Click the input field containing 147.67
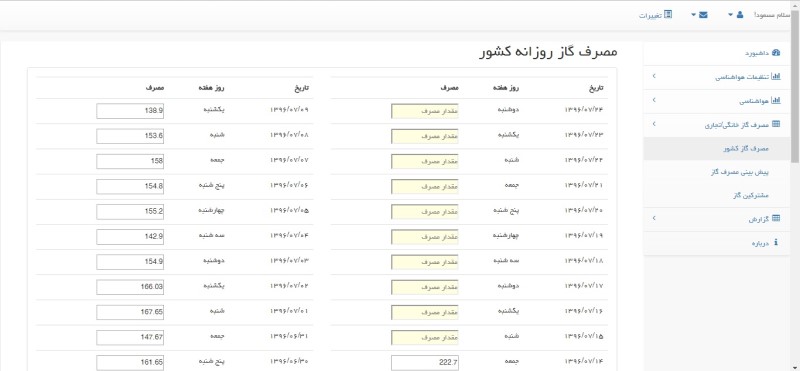 [130, 337]
